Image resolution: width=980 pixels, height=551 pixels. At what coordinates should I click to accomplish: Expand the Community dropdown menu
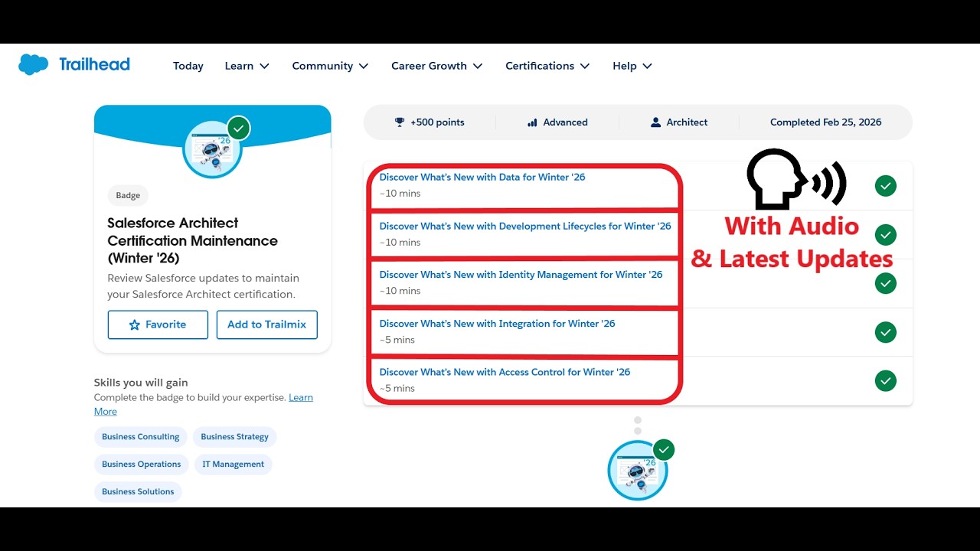pos(330,66)
